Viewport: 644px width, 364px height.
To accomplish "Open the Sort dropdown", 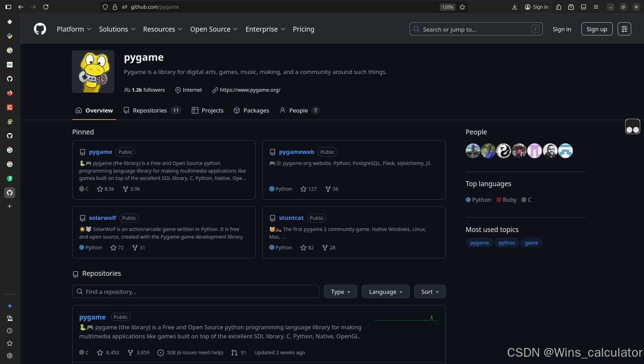I will tap(429, 291).
